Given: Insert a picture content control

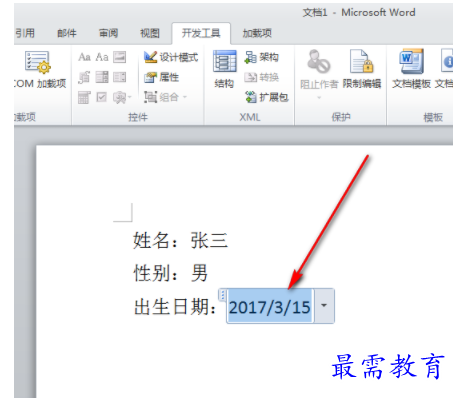Looking at the screenshot, I should pyautogui.click(x=119, y=57).
